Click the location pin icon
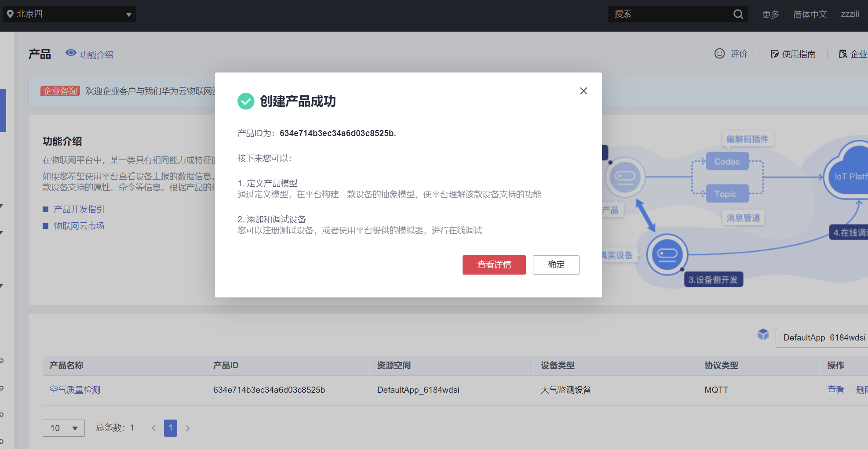Viewport: 868px width, 449px height. [x=10, y=14]
